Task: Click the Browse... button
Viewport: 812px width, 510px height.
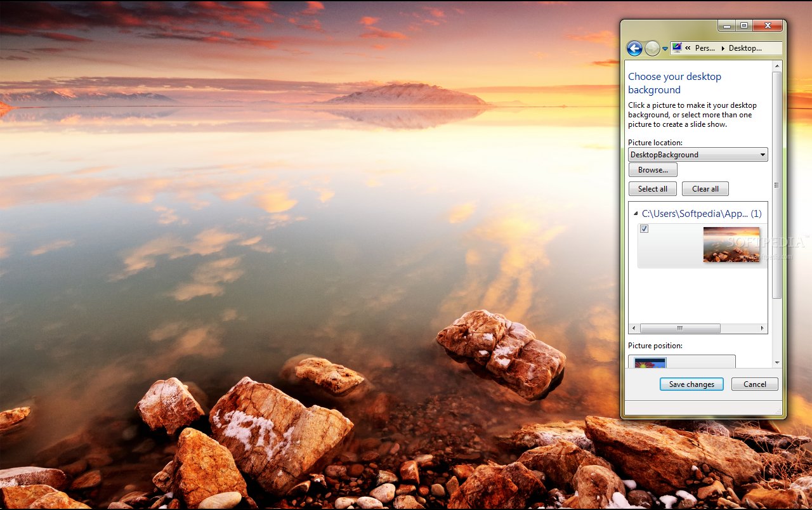Action: coord(653,170)
